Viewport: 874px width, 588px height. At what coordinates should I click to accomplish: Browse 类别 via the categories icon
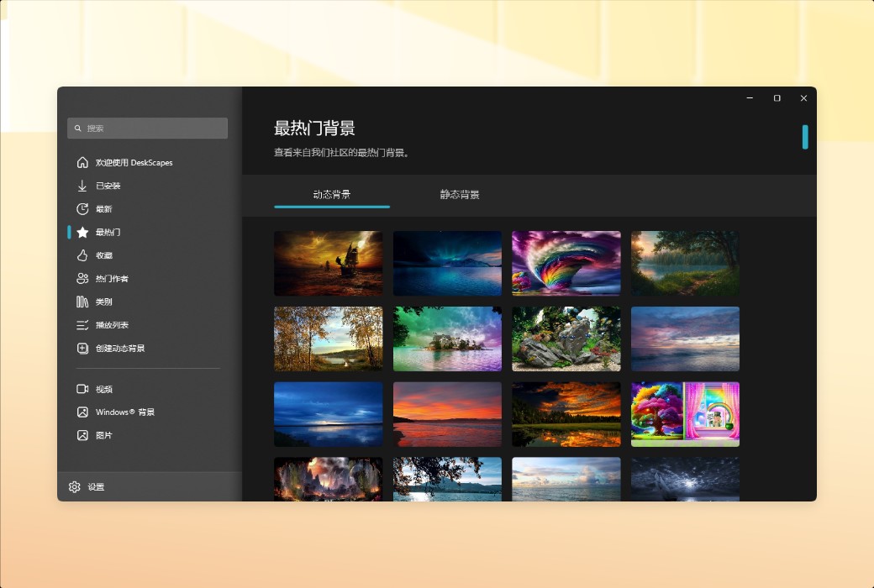click(x=82, y=302)
